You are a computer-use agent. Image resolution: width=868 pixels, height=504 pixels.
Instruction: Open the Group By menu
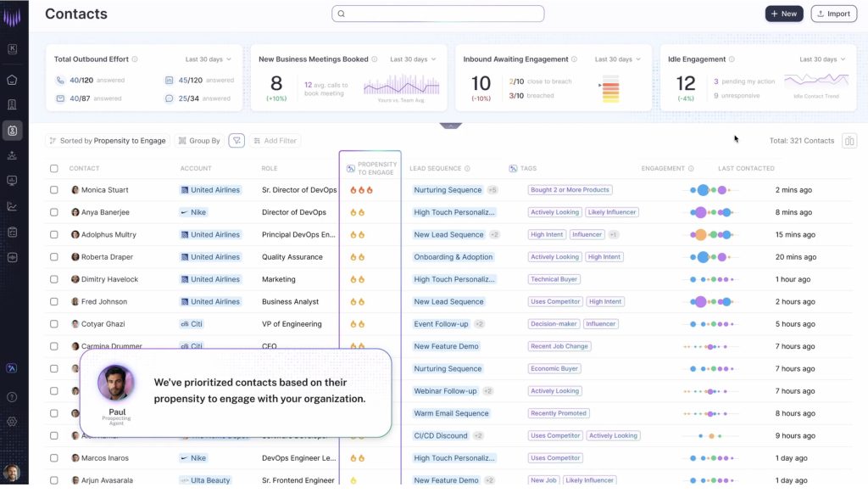[x=200, y=141]
